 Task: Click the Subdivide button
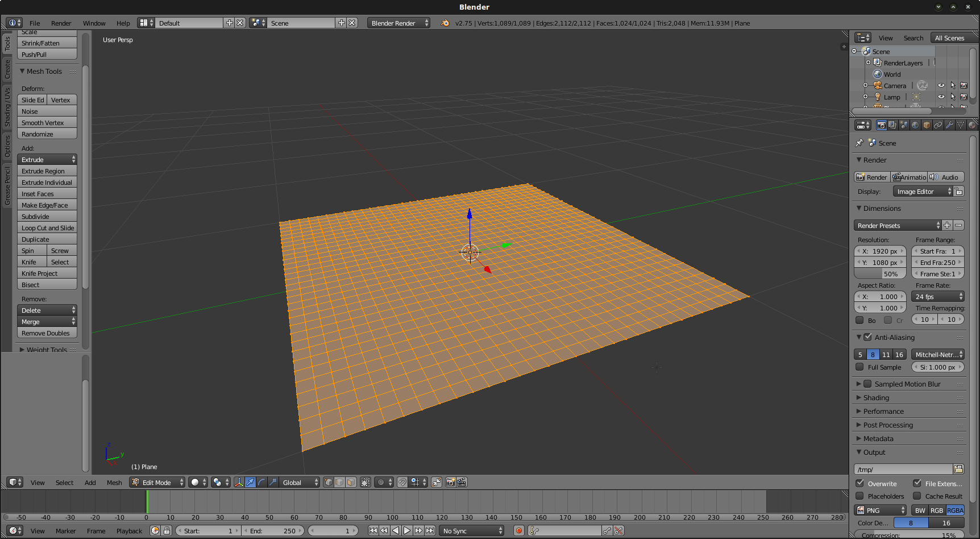pyautogui.click(x=47, y=217)
